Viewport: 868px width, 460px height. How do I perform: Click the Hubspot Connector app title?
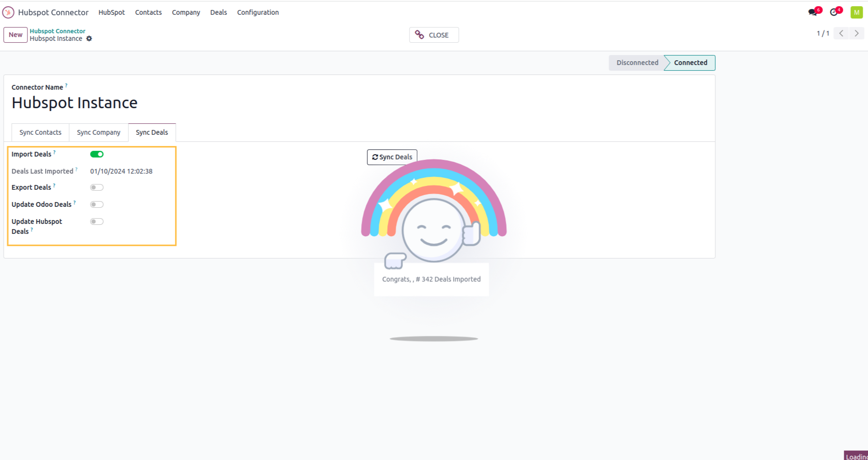[x=53, y=12]
